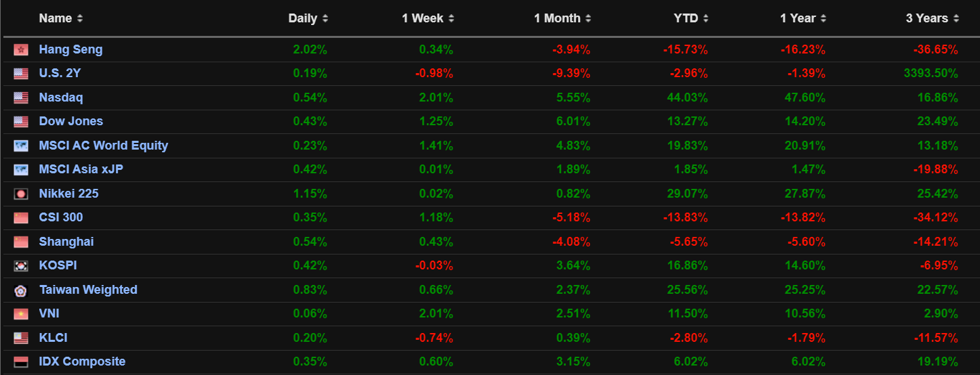
Task: Click the KLCI daily change value 0.20%
Action: (310, 338)
